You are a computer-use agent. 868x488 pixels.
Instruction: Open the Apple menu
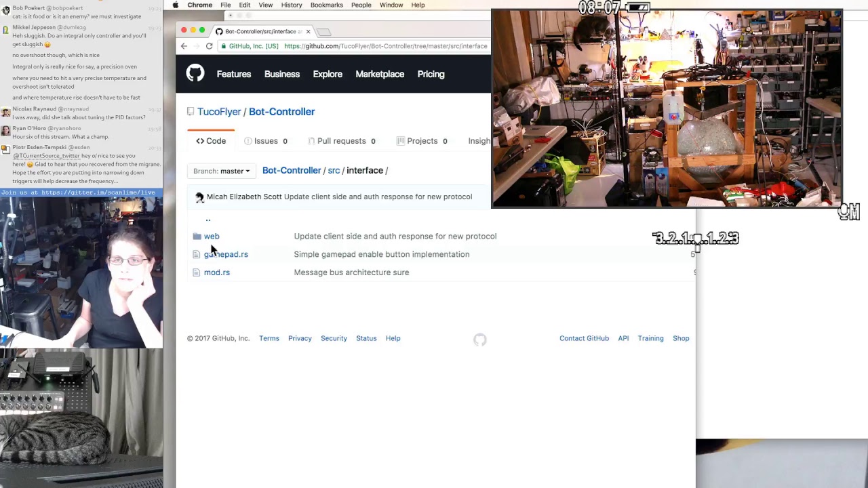pyautogui.click(x=176, y=5)
